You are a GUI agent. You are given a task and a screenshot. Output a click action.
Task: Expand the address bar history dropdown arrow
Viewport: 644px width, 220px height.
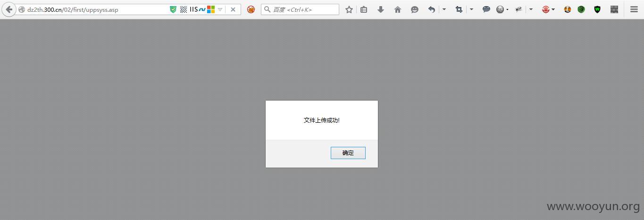pyautogui.click(x=220, y=9)
